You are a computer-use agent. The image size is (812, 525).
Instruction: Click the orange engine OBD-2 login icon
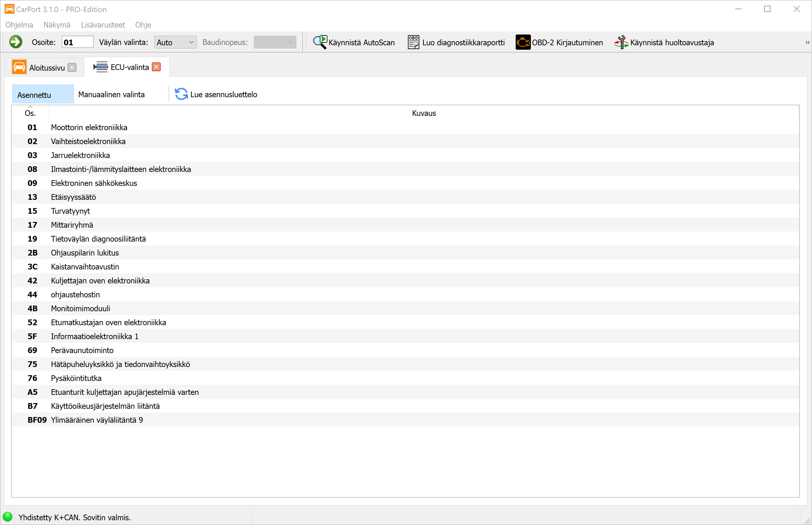coord(522,42)
